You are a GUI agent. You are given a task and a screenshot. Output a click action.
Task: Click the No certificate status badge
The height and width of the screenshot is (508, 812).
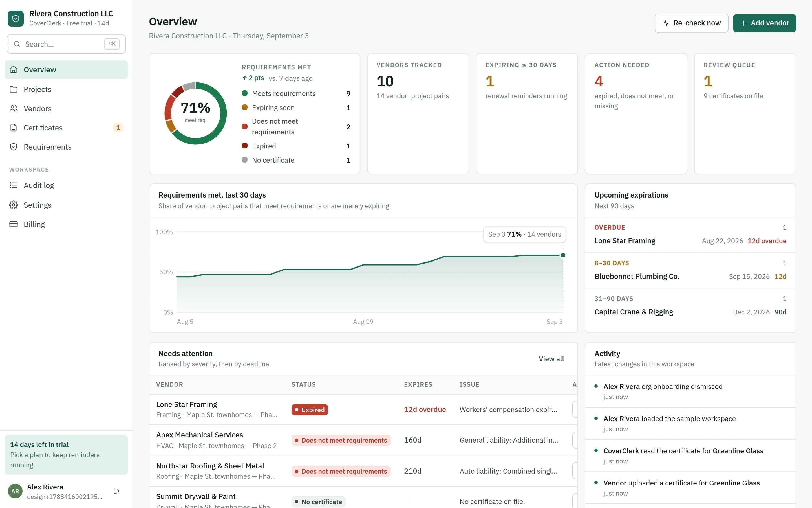[x=318, y=502]
